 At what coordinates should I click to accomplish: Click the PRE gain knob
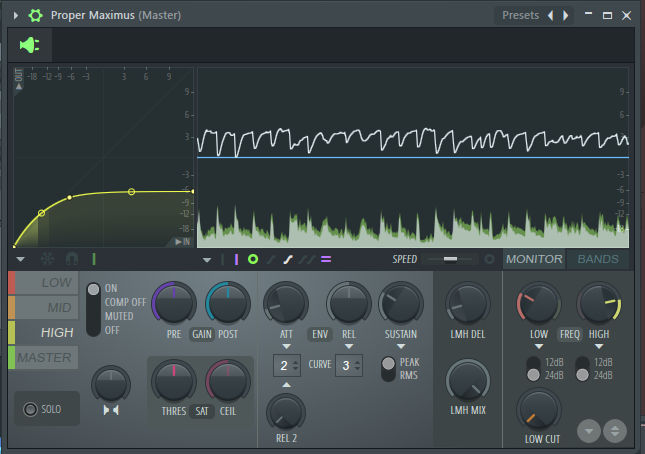pyautogui.click(x=174, y=303)
